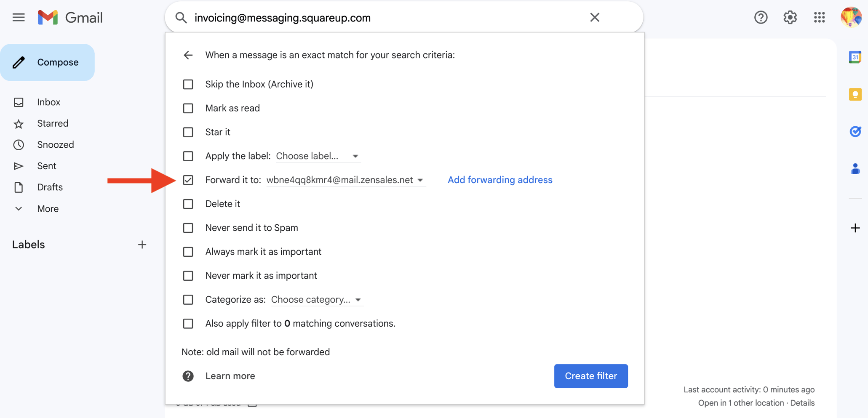Screen dimensions: 868x418
Task: Open Settings gear icon
Action: 790,17
